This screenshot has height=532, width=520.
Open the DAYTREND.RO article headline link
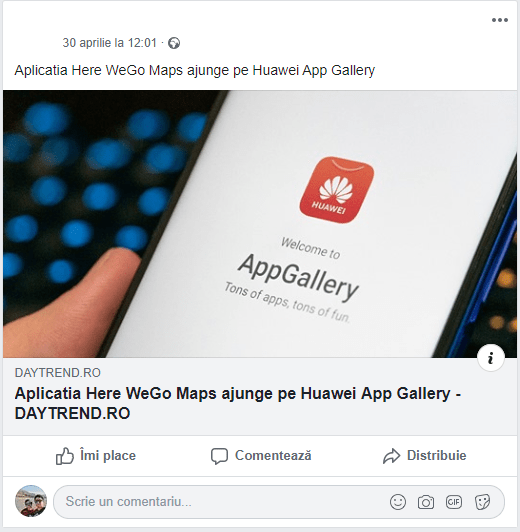pyautogui.click(x=237, y=403)
